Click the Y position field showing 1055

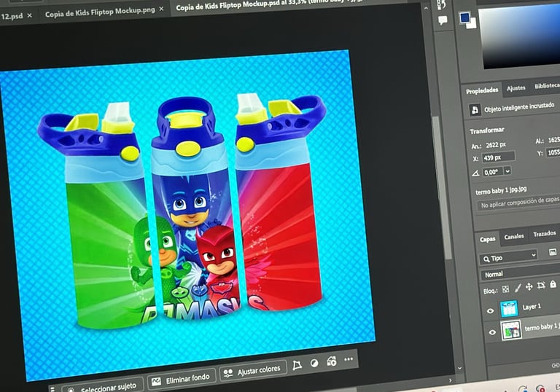(x=553, y=153)
